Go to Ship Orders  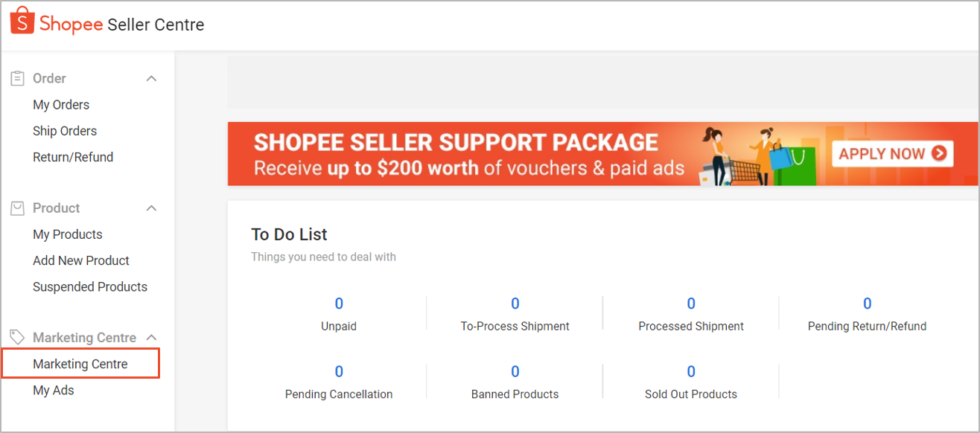tap(65, 131)
